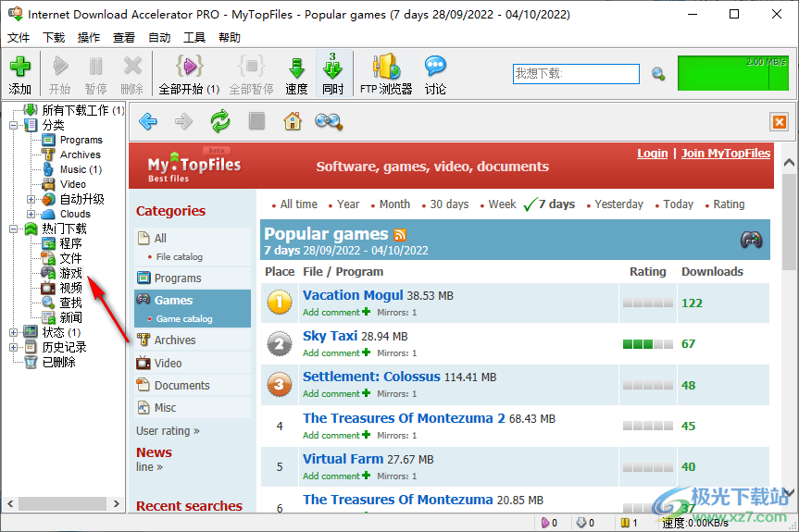Select the 30 days period filter

[x=449, y=204]
